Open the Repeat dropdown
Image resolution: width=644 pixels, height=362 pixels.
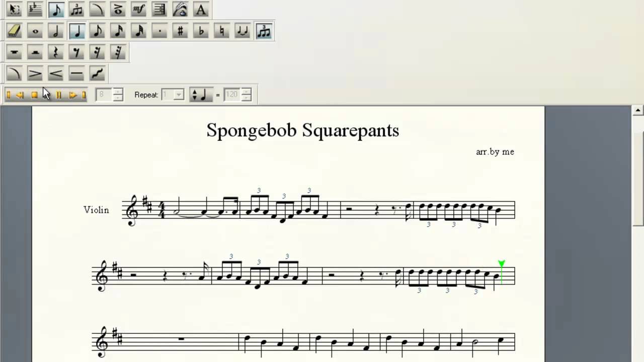179,95
